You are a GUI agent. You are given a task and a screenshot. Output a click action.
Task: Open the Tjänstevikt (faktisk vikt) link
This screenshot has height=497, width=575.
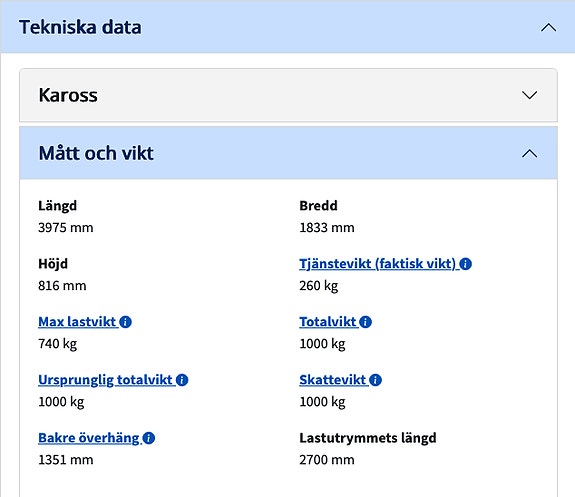[x=377, y=264]
